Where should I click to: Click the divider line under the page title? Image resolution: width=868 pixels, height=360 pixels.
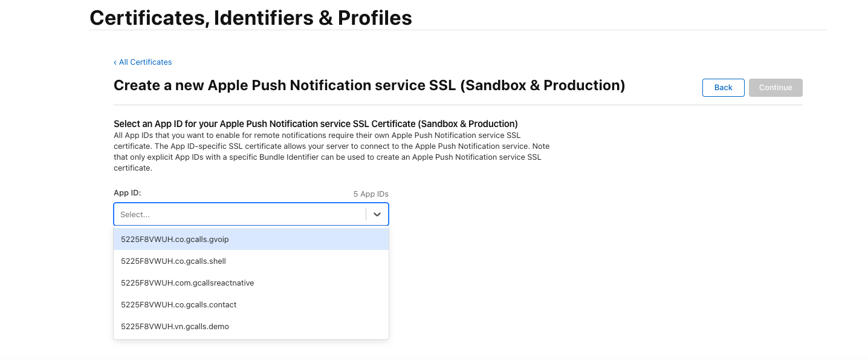pyautogui.click(x=458, y=30)
